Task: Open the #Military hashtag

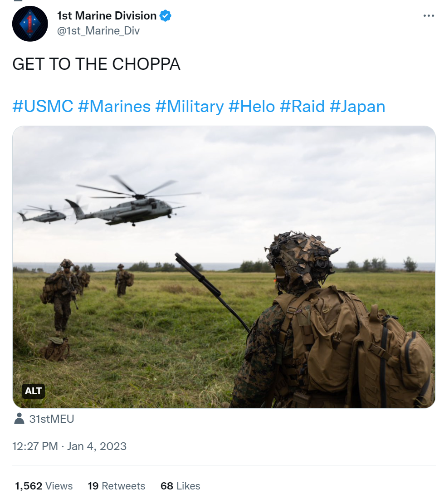Action: [x=190, y=107]
